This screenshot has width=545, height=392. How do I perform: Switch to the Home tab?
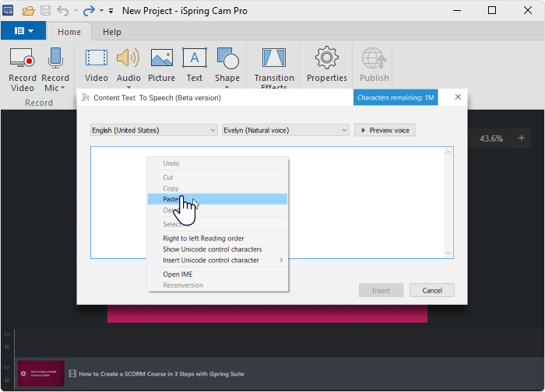point(69,32)
